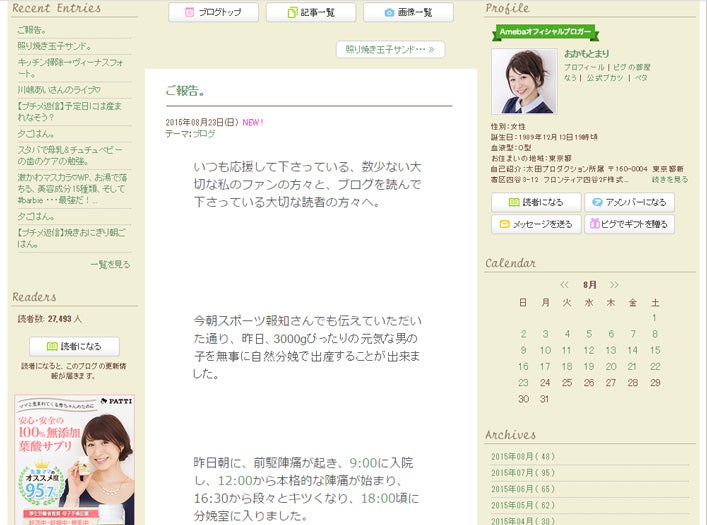Click the pink gift box icon
The image size is (707, 525).
point(595,223)
